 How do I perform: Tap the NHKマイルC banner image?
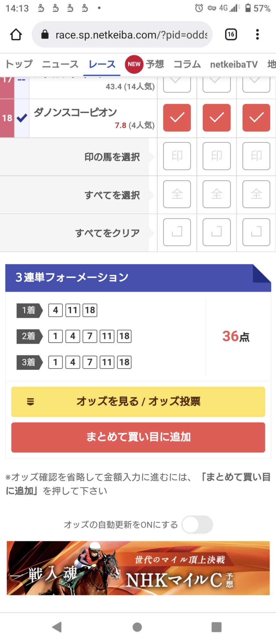click(x=138, y=568)
